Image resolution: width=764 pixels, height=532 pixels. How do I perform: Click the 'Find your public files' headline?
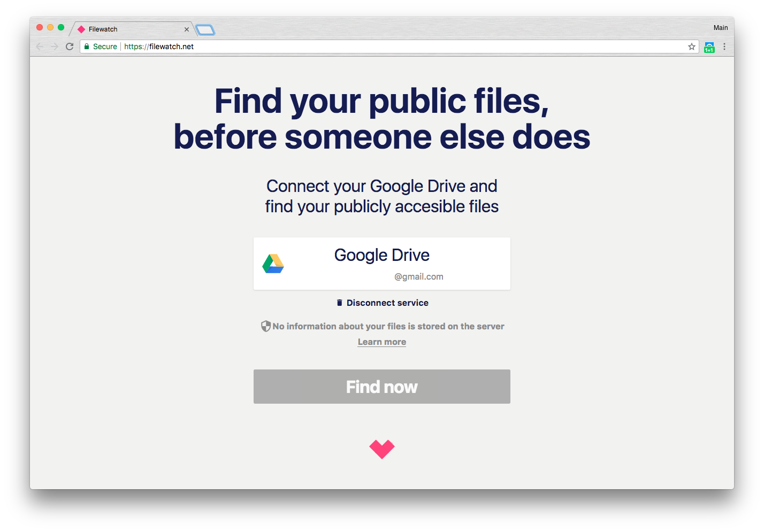pyautogui.click(x=381, y=101)
